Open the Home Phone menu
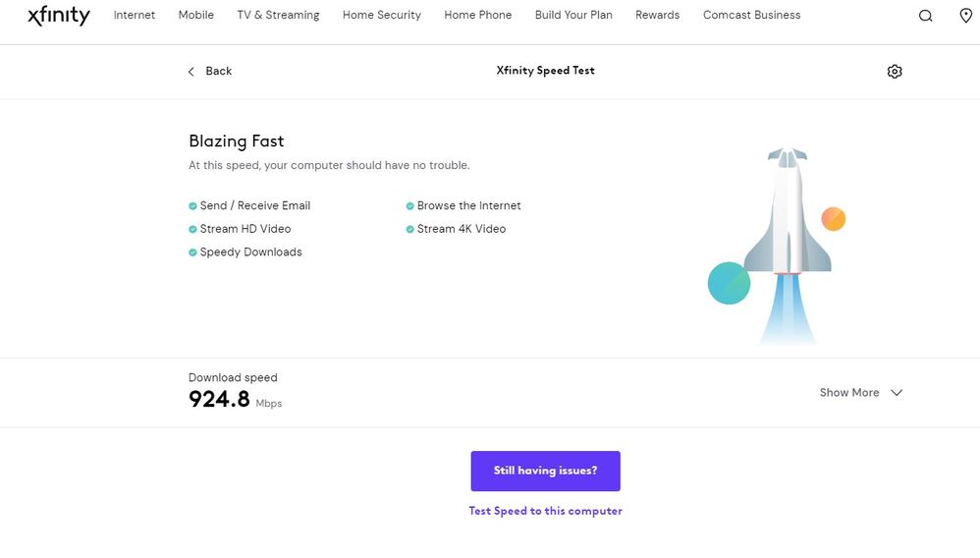 (478, 15)
